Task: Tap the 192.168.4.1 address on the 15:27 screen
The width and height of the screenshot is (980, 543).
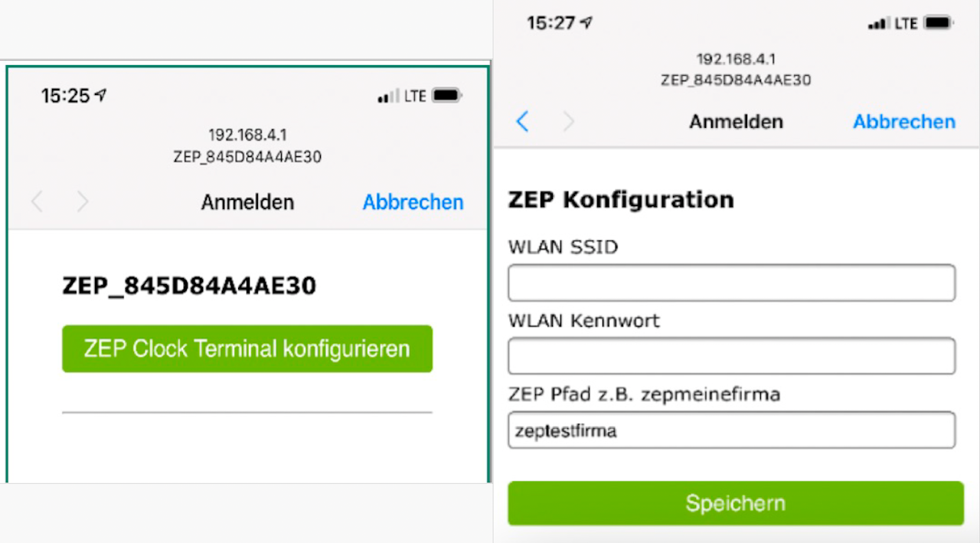Action: pos(735,59)
